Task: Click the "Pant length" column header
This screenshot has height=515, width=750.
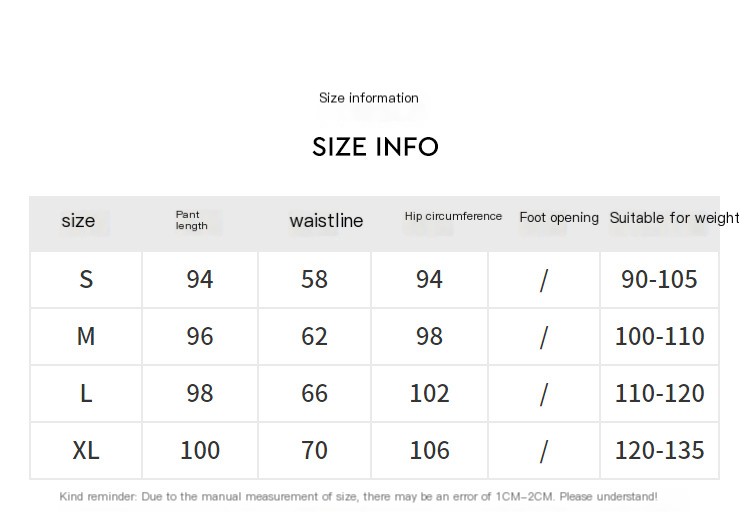Action: 191,220
